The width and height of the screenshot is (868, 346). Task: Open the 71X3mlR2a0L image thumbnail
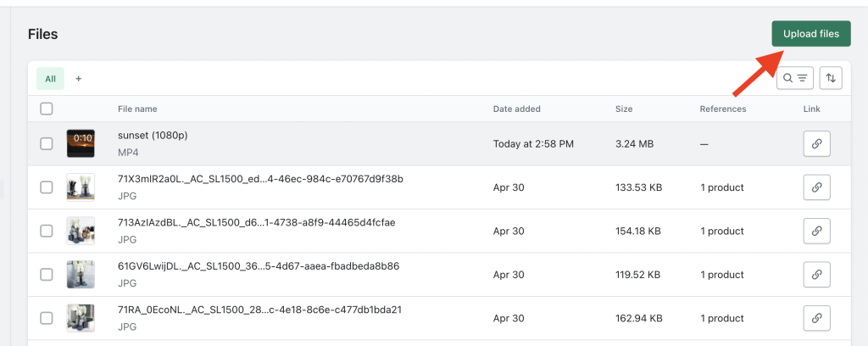click(x=81, y=187)
